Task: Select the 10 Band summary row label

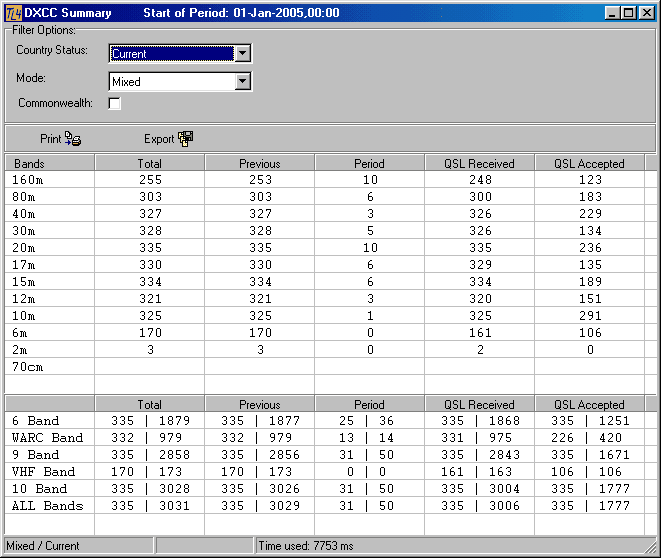Action: tap(39, 488)
